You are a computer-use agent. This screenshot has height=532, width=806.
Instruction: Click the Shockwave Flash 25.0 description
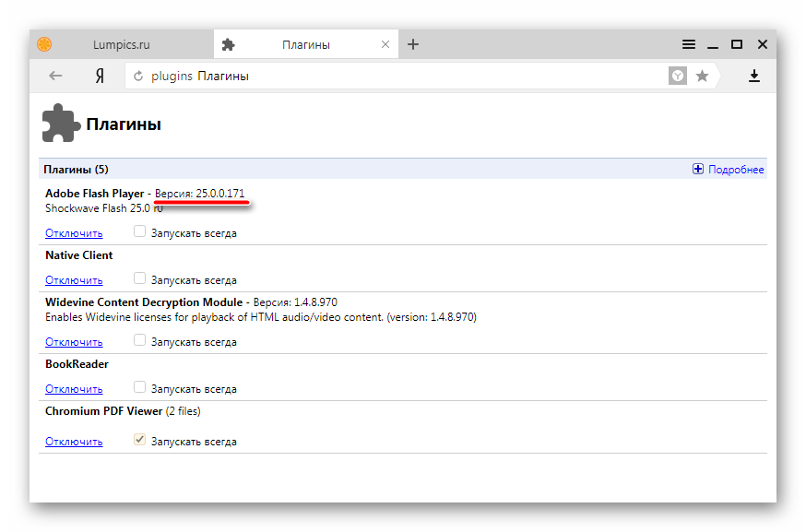(104, 208)
